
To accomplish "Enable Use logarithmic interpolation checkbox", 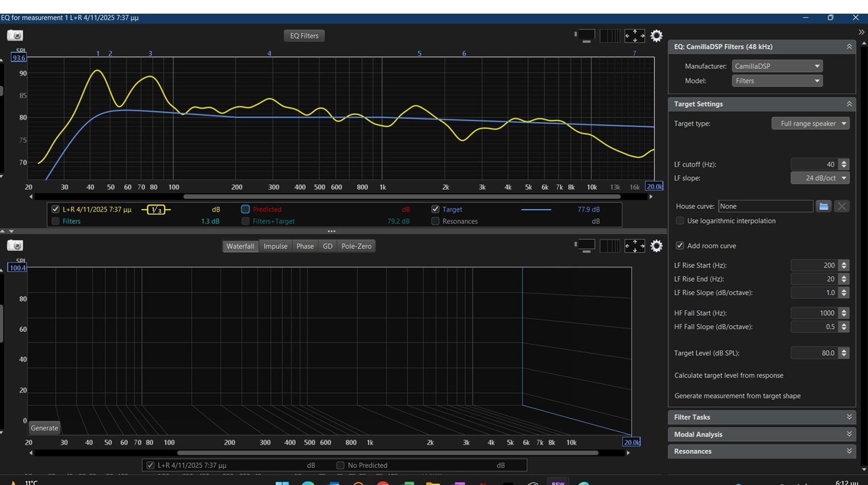I will (680, 221).
